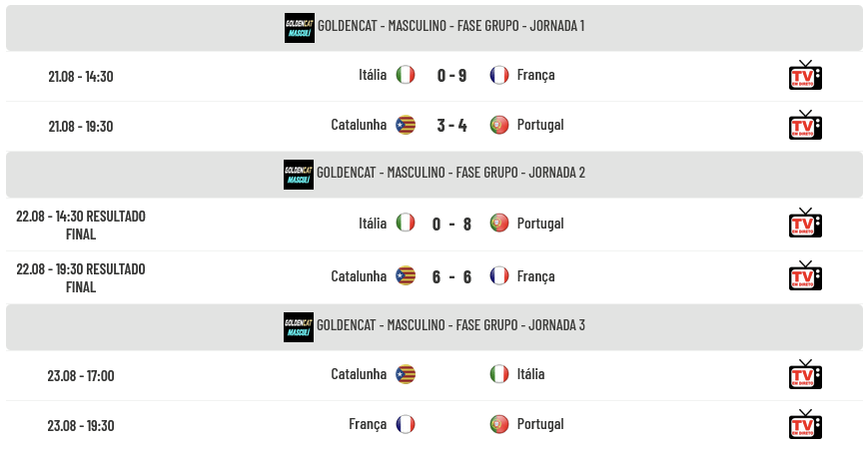The height and width of the screenshot is (455, 868).
Task: Open the 6 - 6 score result
Action: click(451, 276)
